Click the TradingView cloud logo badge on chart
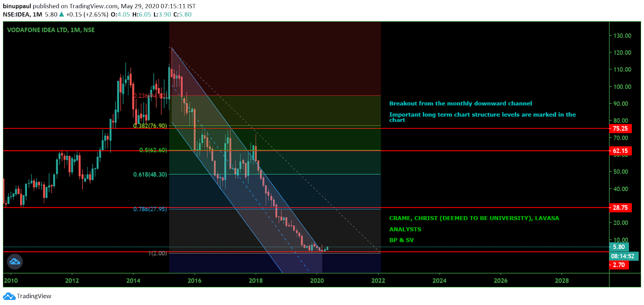Image resolution: width=644 pixels, height=305 pixels. [15, 262]
